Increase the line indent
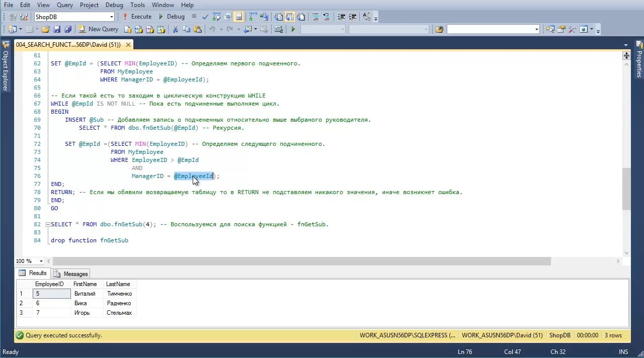644x358 pixels. [x=353, y=17]
